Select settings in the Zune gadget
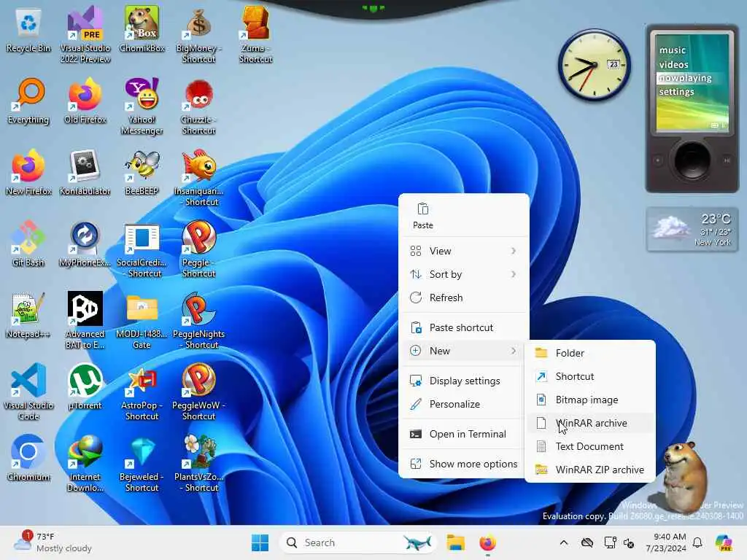 click(676, 91)
